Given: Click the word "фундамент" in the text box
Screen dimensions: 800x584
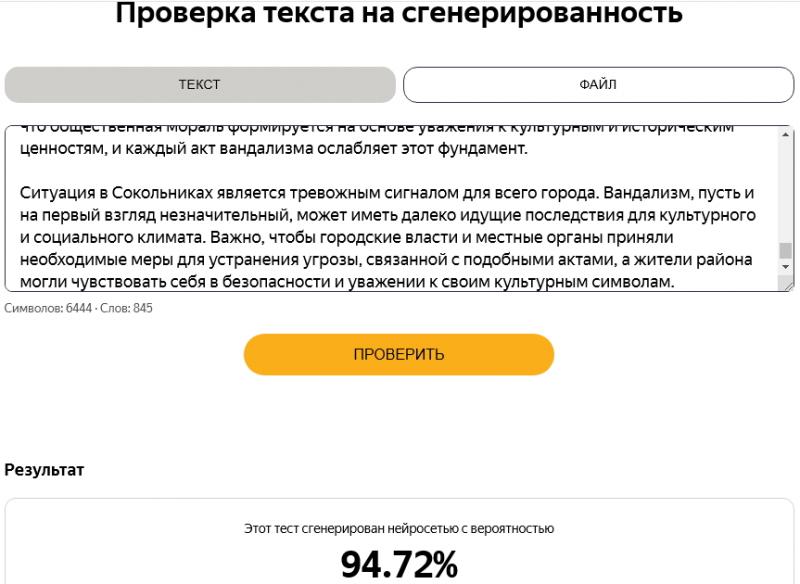Looking at the screenshot, I should coord(476,150).
